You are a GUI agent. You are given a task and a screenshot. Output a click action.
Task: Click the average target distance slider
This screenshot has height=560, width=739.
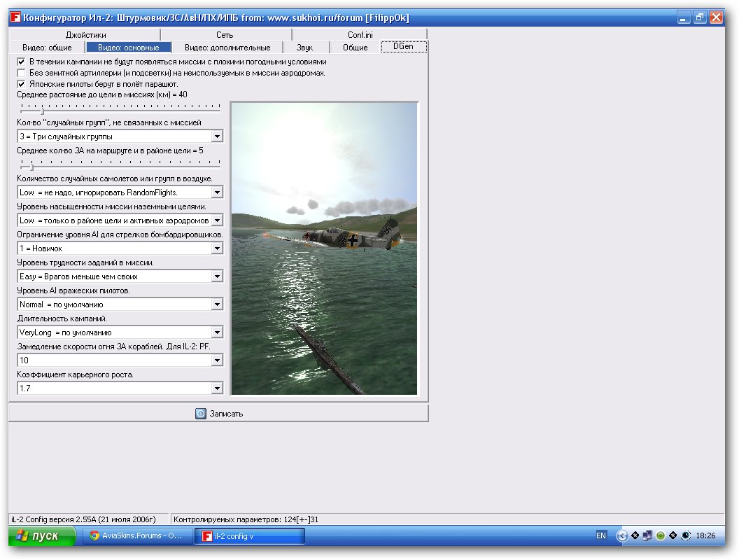click(43, 110)
